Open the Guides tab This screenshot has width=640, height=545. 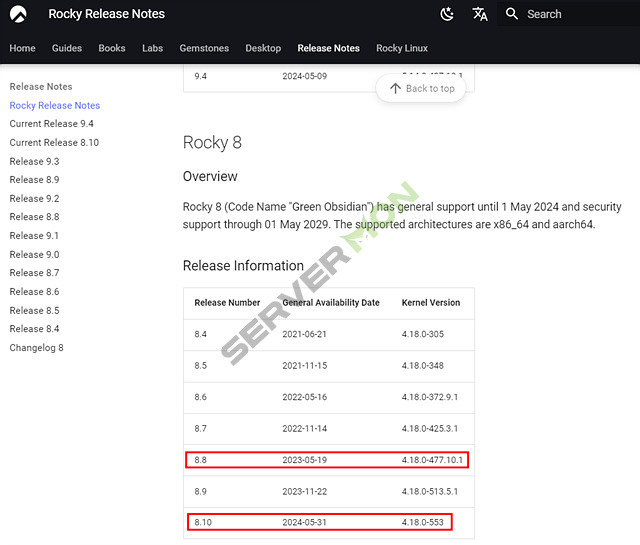tap(67, 48)
